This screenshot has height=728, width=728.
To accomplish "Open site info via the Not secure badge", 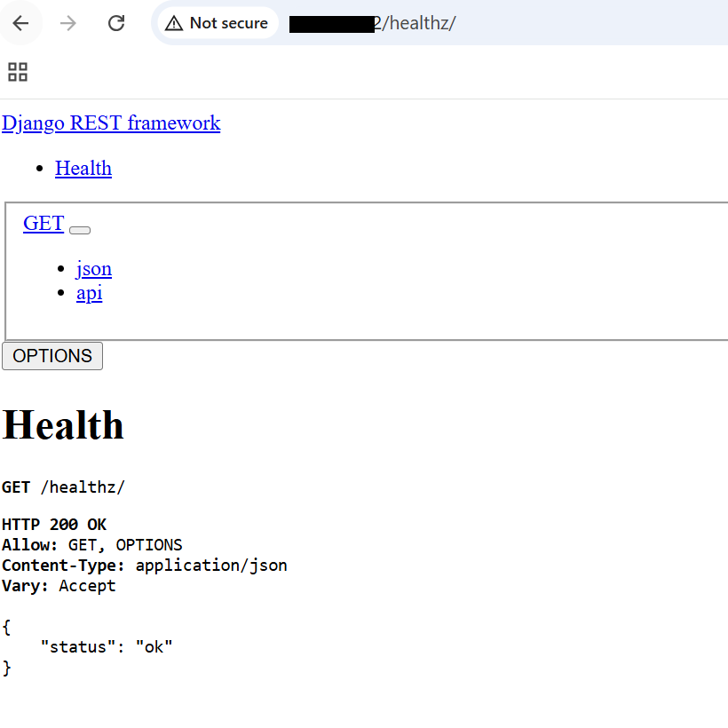I will [217, 23].
